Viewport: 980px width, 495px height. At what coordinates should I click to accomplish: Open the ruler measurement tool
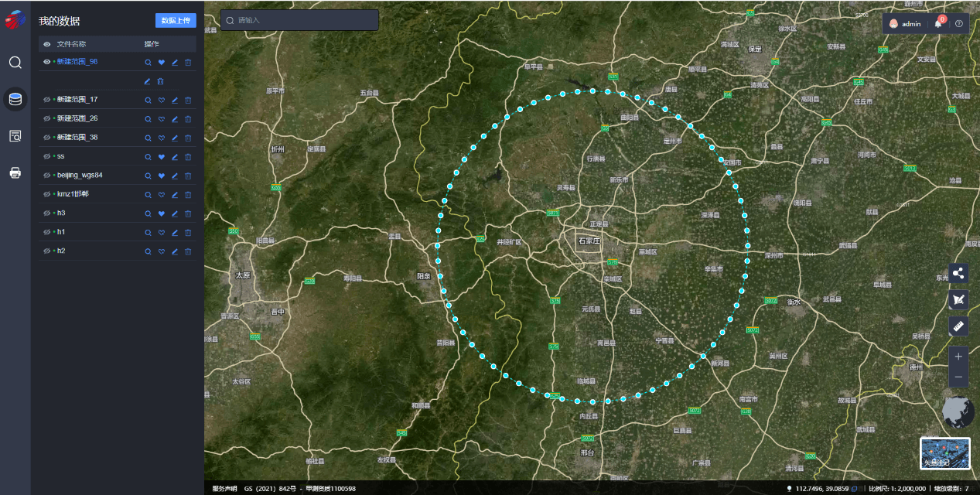point(958,326)
